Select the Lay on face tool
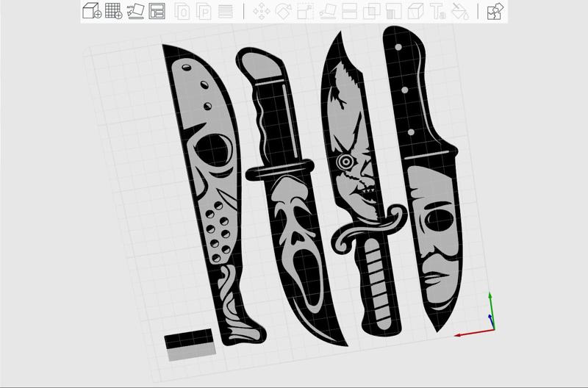 coord(328,11)
